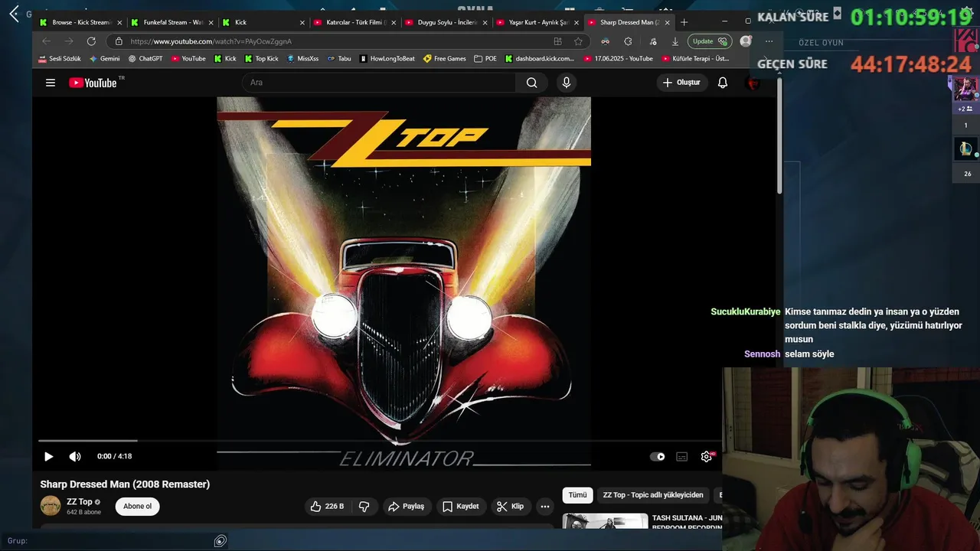Click the YouTube search magnifier button

pyautogui.click(x=531, y=83)
